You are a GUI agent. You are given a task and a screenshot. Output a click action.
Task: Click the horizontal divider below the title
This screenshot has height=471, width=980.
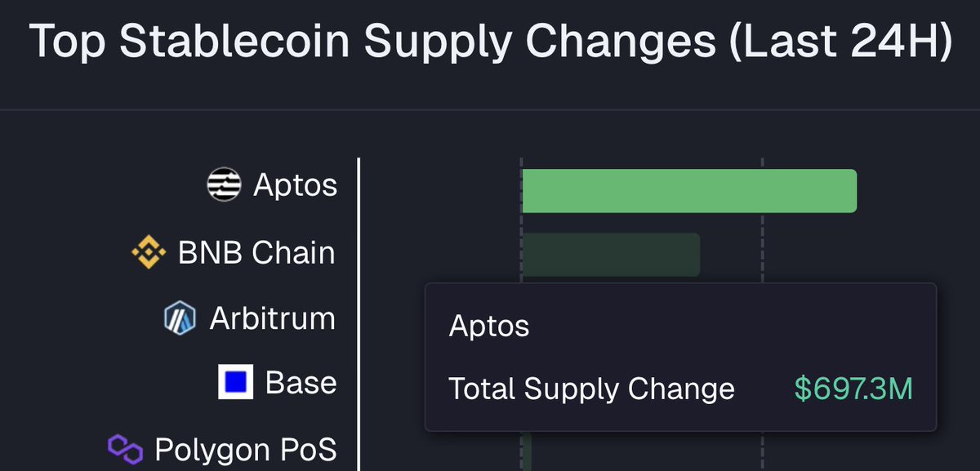pyautogui.click(x=490, y=109)
